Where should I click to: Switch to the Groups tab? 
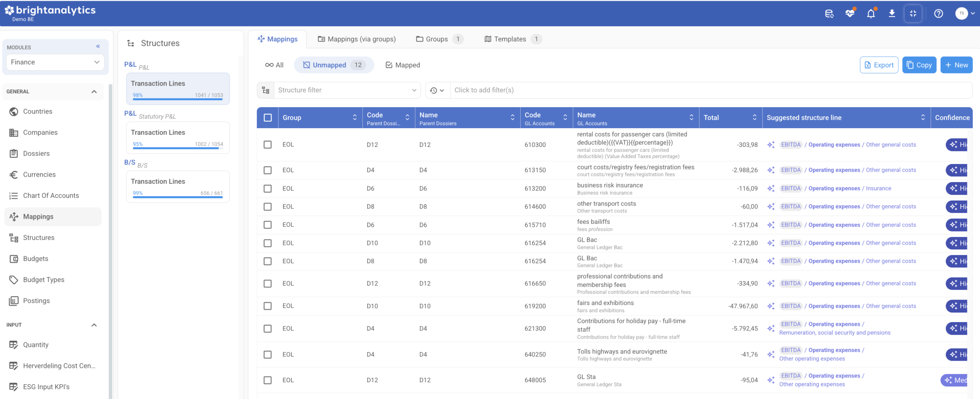[439, 39]
